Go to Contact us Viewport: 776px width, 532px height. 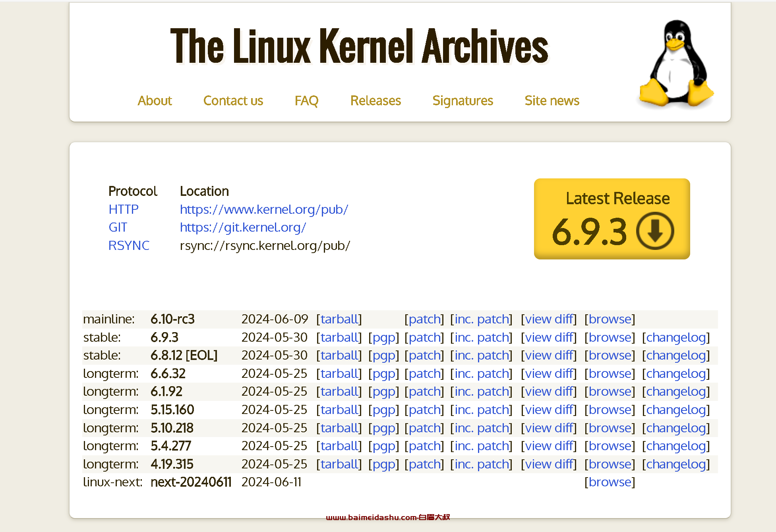[x=233, y=101]
